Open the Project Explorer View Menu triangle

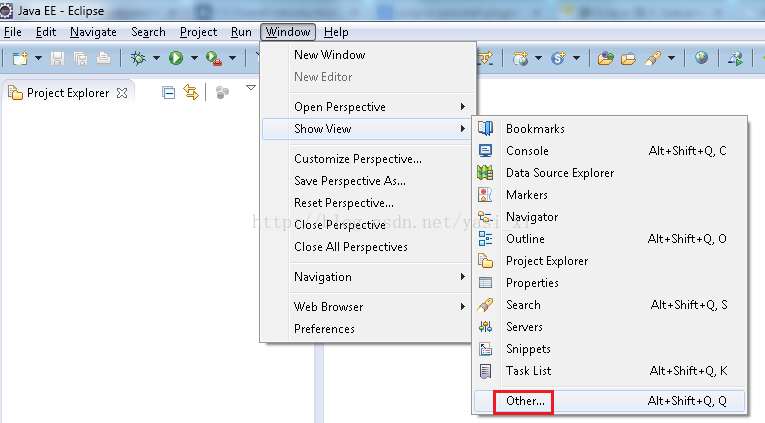pyautogui.click(x=251, y=88)
